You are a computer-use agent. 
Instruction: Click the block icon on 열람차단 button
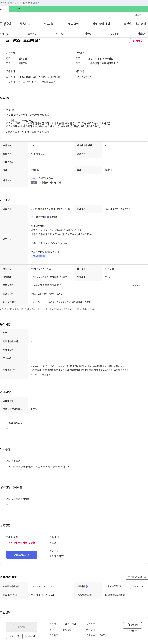click(x=26, y=636)
